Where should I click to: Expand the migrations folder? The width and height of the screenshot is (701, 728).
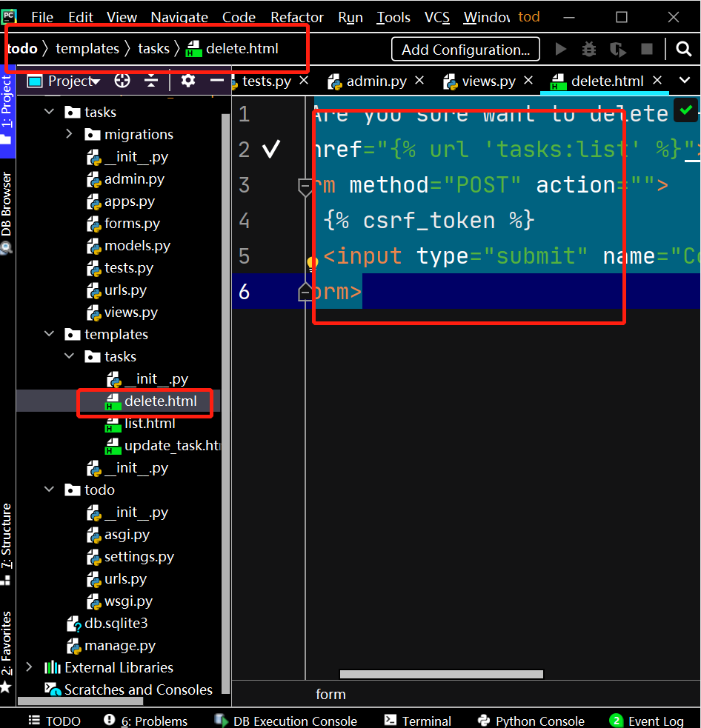click(x=69, y=134)
